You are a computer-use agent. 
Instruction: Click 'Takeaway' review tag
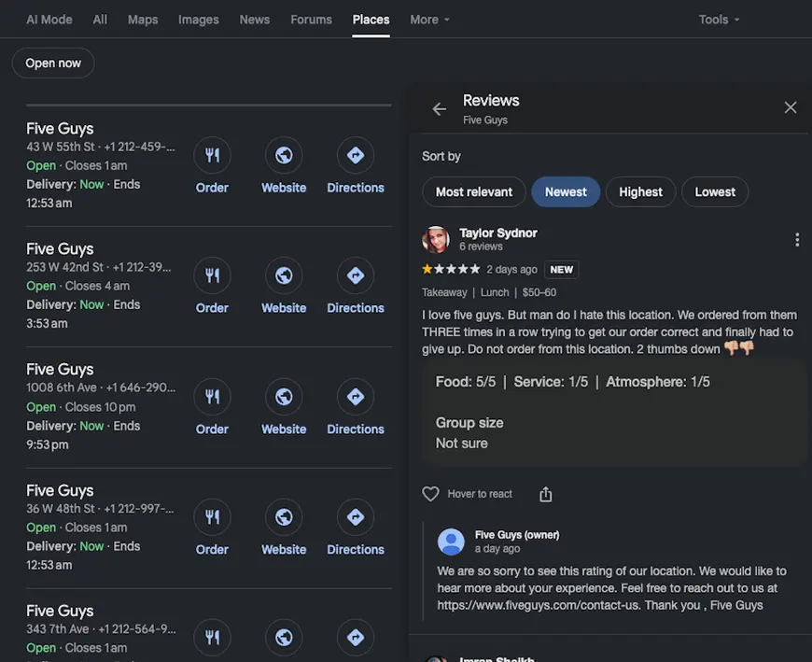(444, 292)
